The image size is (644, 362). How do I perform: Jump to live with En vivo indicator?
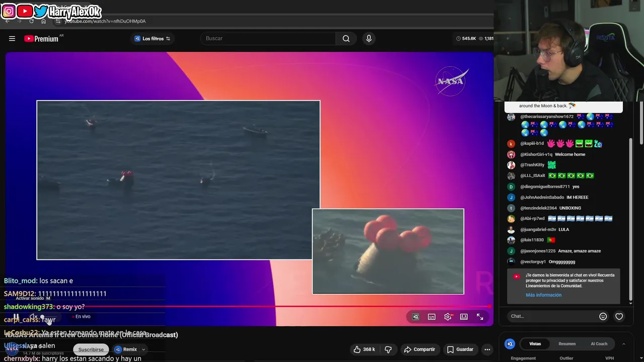pyautogui.click(x=82, y=317)
